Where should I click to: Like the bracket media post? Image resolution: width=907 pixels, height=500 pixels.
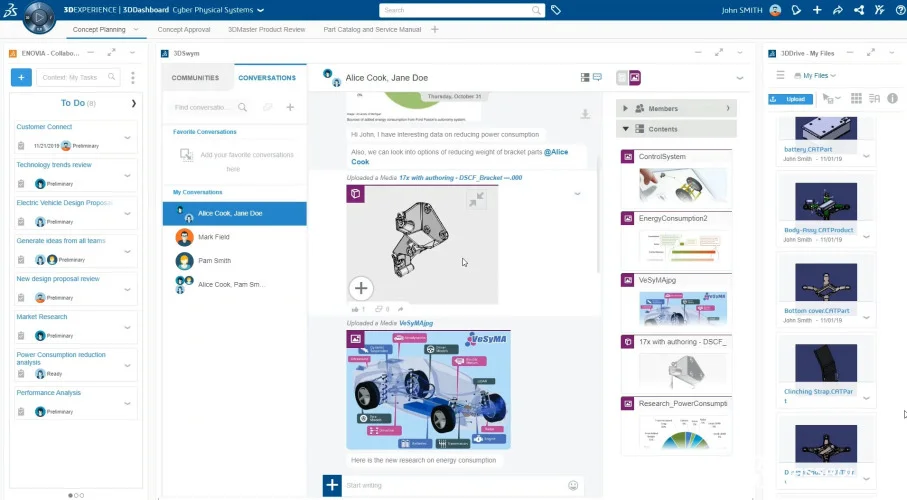353,309
